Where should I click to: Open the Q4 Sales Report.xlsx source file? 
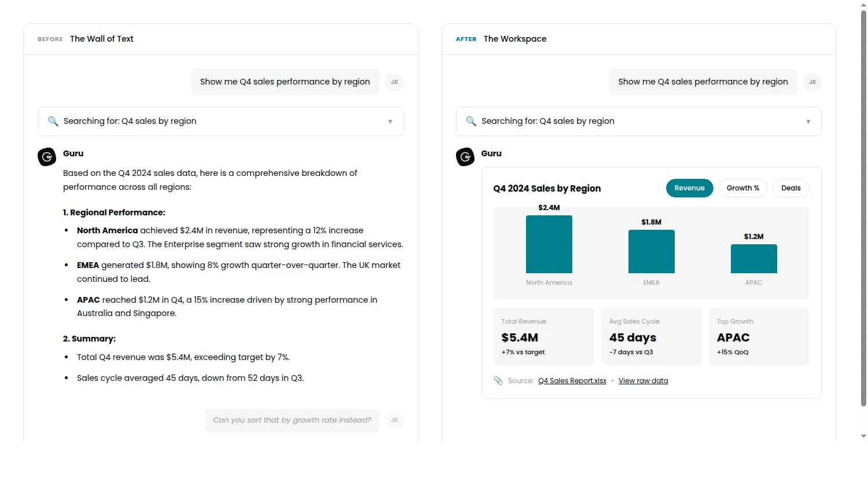pyautogui.click(x=572, y=380)
